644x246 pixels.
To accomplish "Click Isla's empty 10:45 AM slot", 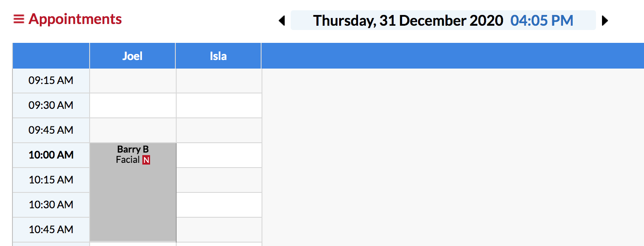I will (x=219, y=230).
